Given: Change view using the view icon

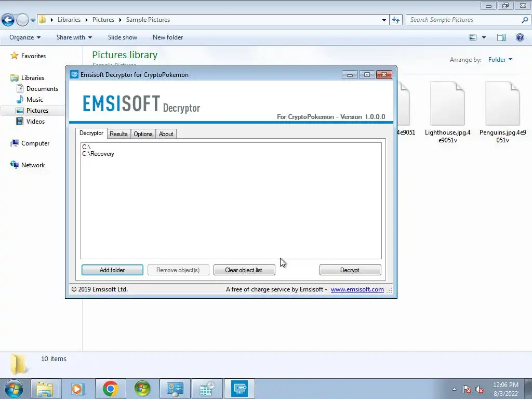Looking at the screenshot, I should pos(473,37).
